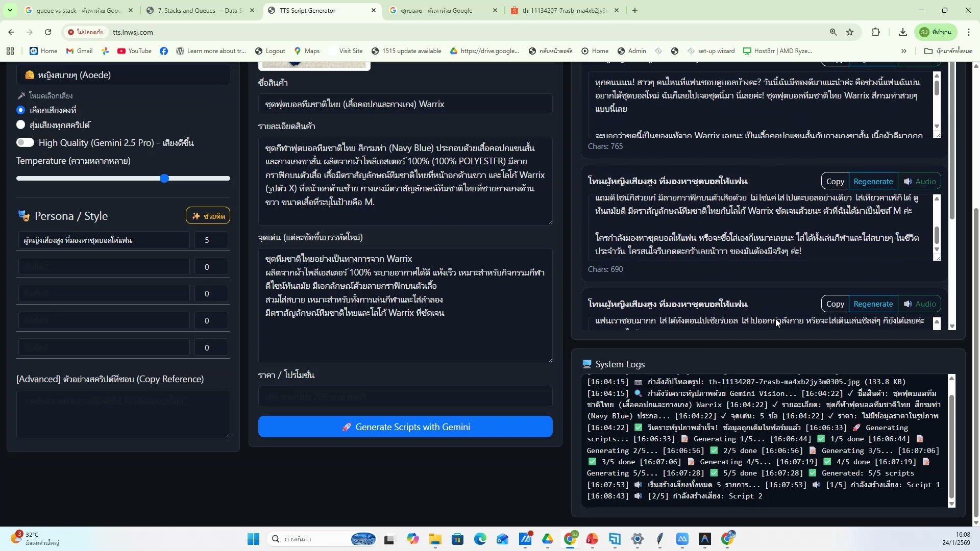
Task: Select the สุ่มเสียงทุกสคริปต์ radio option
Action: coord(21,124)
